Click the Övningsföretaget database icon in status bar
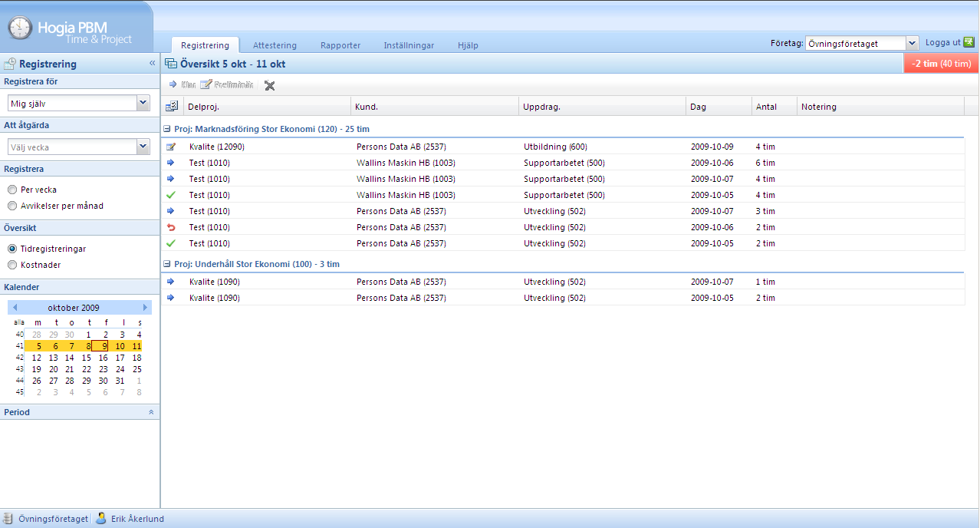 point(8,519)
